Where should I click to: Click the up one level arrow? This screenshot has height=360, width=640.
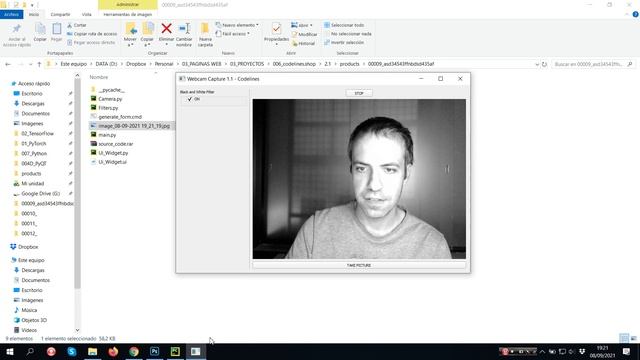pyautogui.click(x=39, y=64)
